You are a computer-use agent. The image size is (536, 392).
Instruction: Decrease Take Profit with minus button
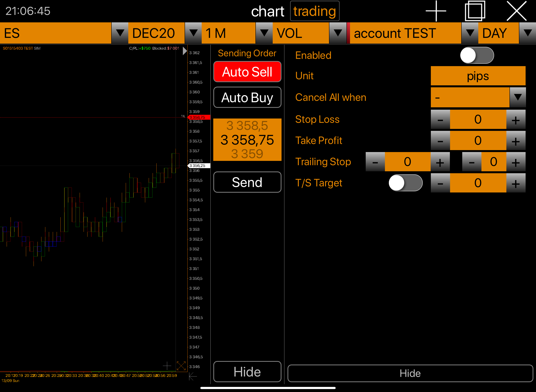click(440, 141)
